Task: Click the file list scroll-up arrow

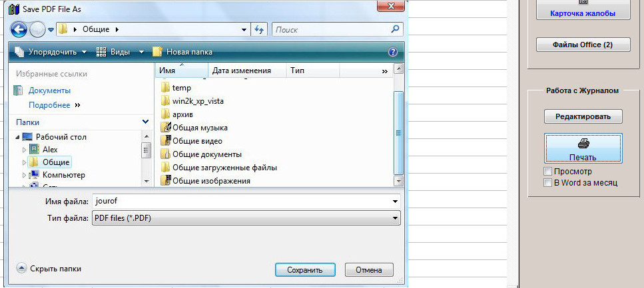Action: click(x=398, y=69)
